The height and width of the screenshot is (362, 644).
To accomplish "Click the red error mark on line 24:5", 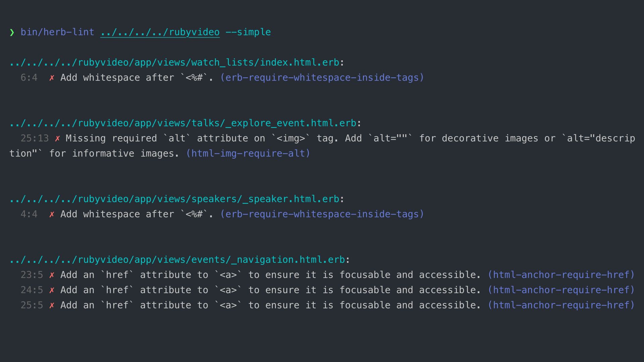I will 52,290.
